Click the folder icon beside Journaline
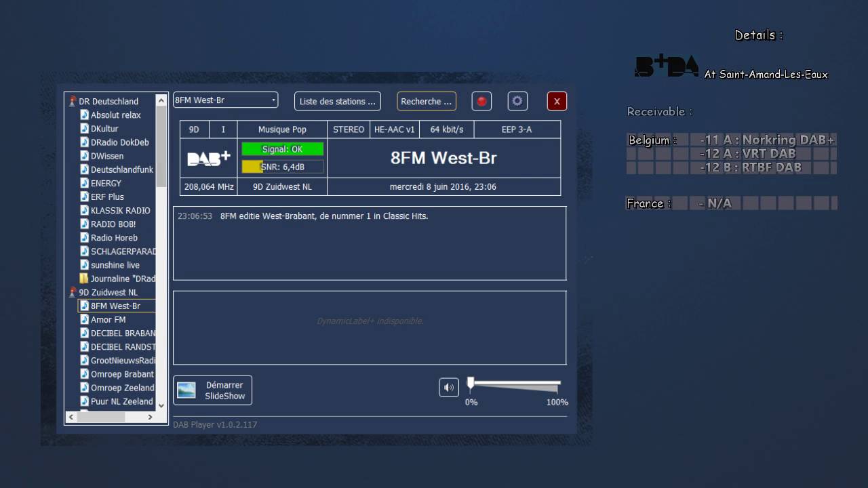This screenshot has width=868, height=488. pos(84,279)
